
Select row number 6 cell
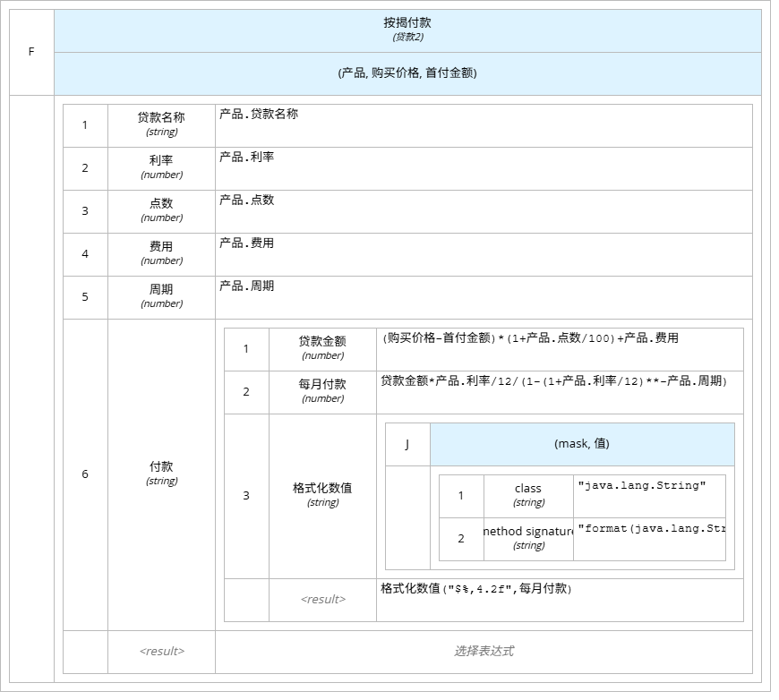[85, 474]
